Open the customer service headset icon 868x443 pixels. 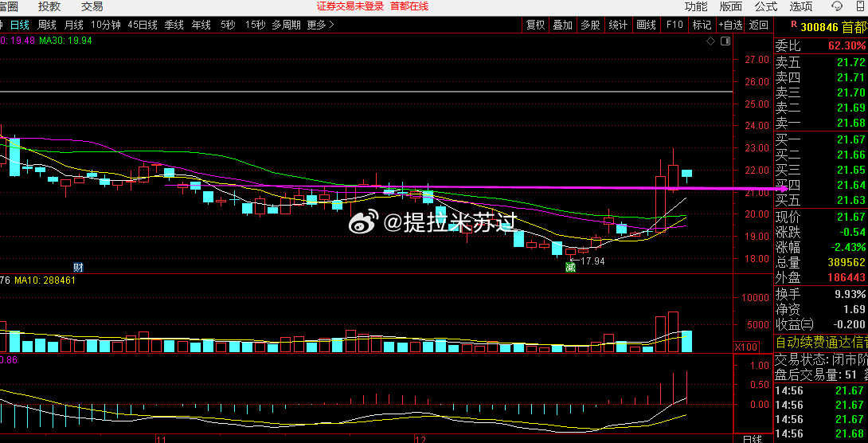click(838, 6)
